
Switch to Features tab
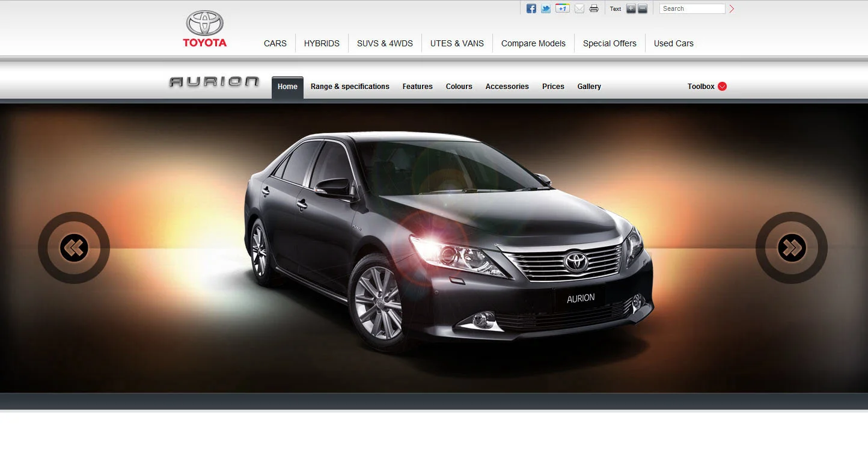tap(418, 87)
